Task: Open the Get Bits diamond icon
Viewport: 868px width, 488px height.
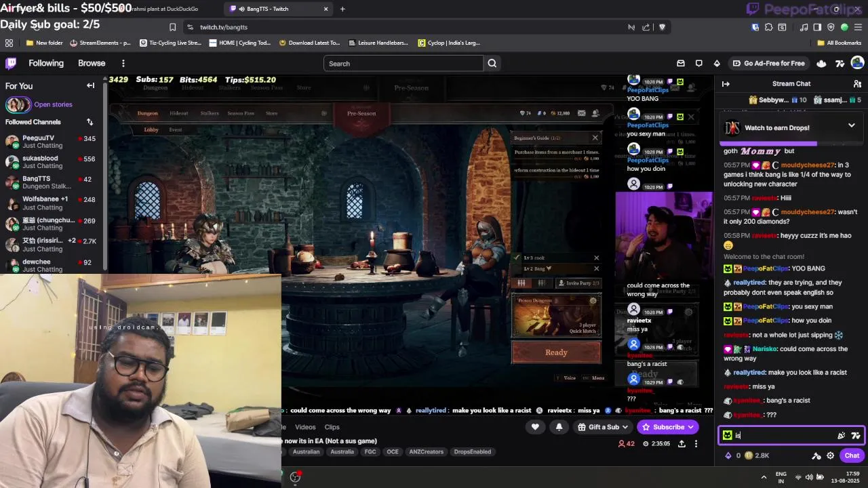Action: click(717, 63)
